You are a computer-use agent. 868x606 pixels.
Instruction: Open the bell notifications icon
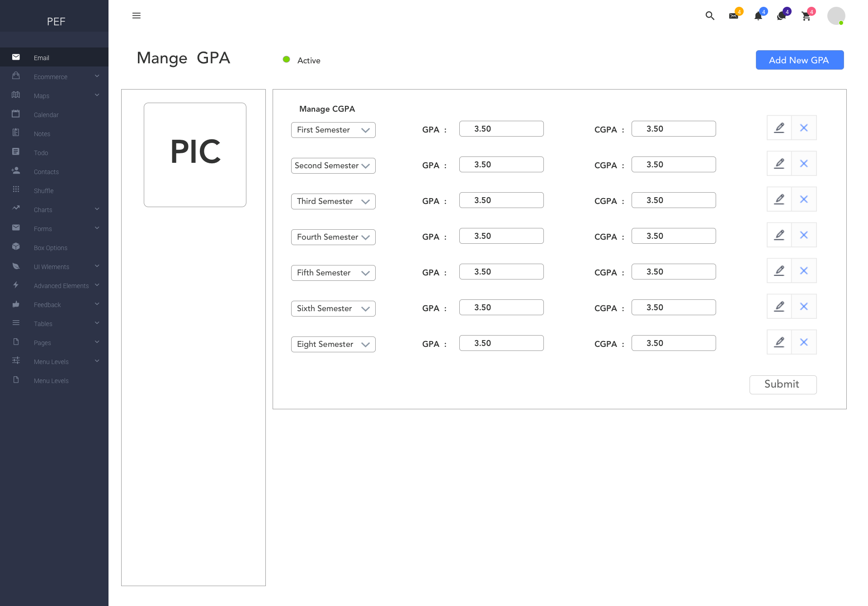coord(758,16)
